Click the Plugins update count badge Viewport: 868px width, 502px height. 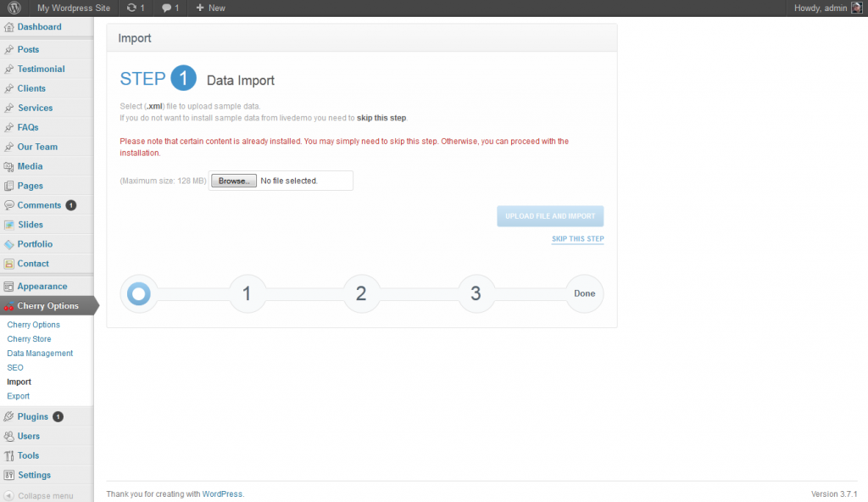click(x=58, y=416)
